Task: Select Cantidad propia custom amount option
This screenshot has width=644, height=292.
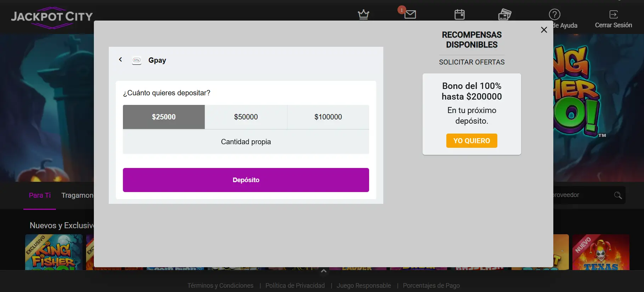Action: [x=246, y=142]
